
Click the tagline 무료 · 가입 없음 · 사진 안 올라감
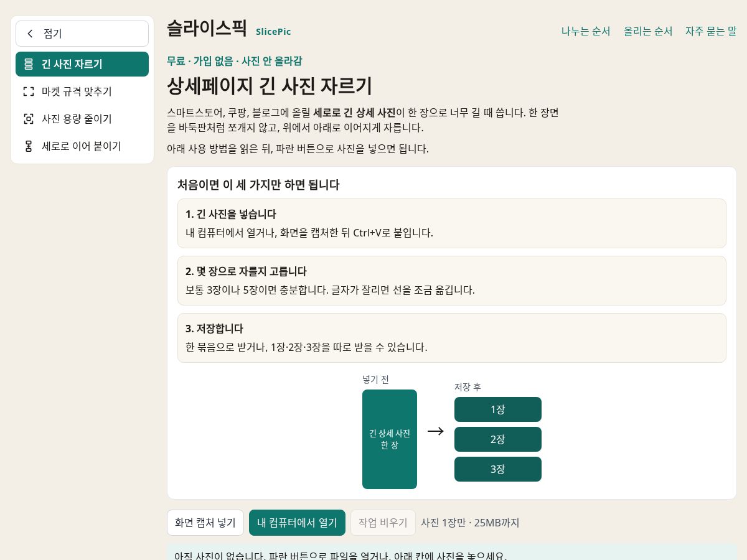[235, 61]
